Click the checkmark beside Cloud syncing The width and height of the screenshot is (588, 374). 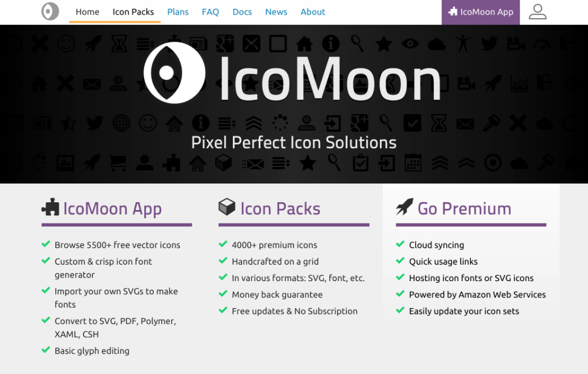[399, 245]
